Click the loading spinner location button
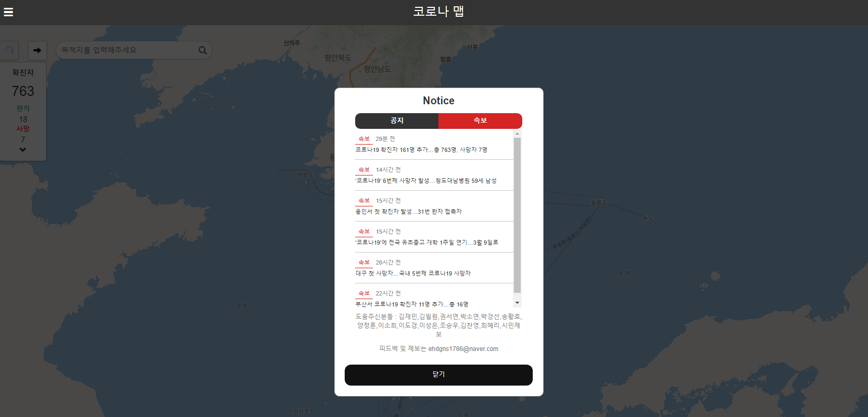This screenshot has height=417, width=868. point(9,50)
